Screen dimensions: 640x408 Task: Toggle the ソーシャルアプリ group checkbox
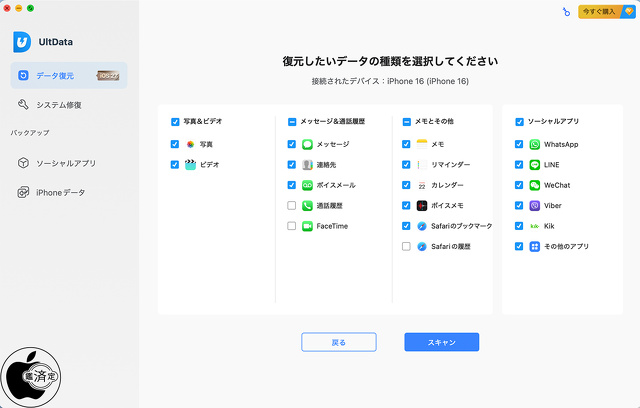click(520, 122)
